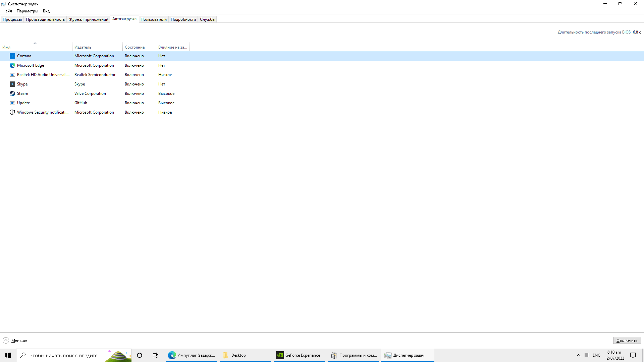Open the Вид menu
This screenshot has width=644, height=362.
[x=46, y=11]
